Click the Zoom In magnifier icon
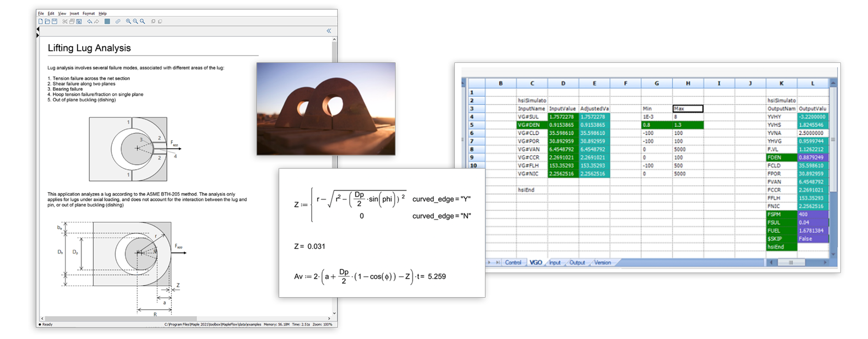The height and width of the screenshot is (339, 868). point(128,21)
